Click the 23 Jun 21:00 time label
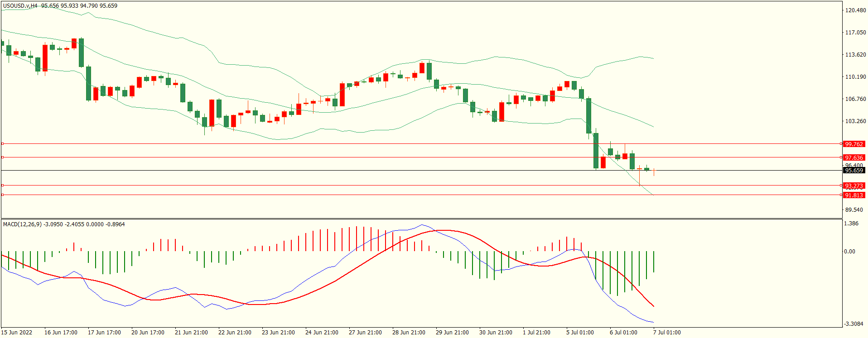This screenshot has width=868, height=338. pyautogui.click(x=278, y=333)
